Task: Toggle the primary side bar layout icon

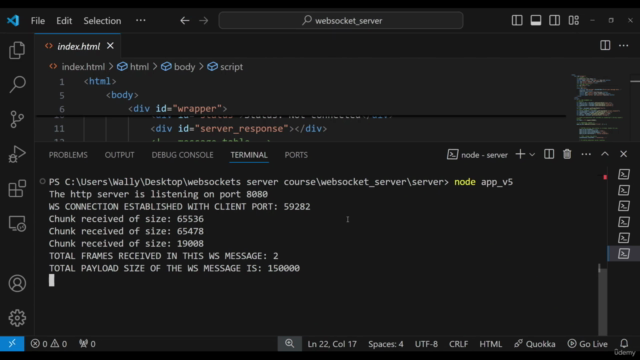Action: pos(517,20)
